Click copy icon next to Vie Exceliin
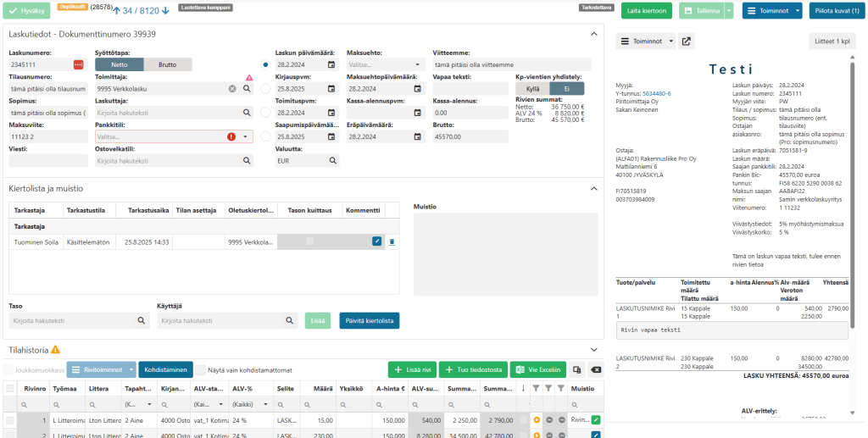This screenshot has height=438, width=868. point(577,369)
